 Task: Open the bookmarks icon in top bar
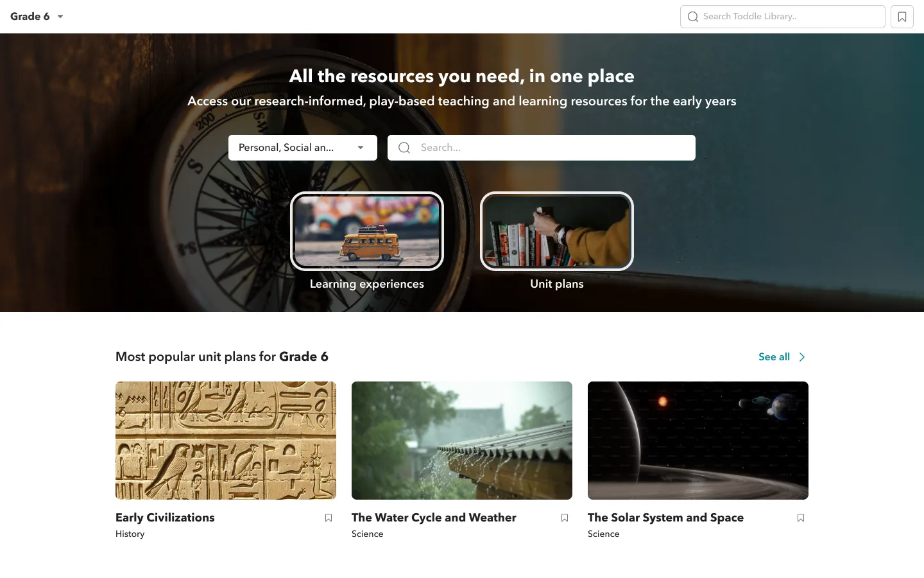click(902, 17)
